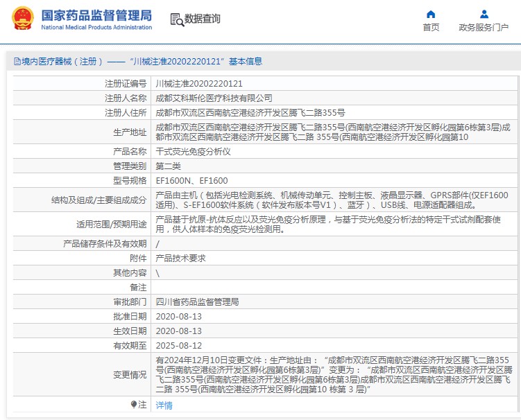This screenshot has width=521, height=420.
Task: Click the 国家药品监督管理局 title text
Action: point(96,15)
